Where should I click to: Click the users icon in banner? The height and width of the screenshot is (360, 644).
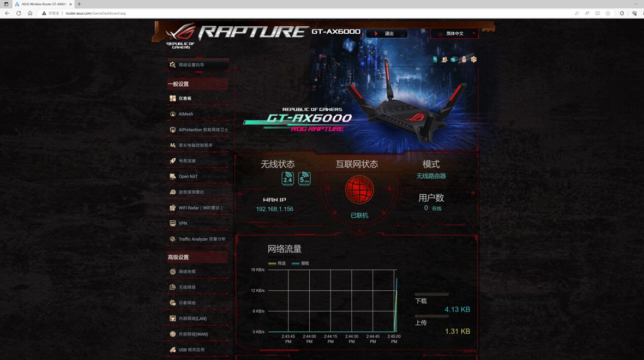(x=444, y=59)
